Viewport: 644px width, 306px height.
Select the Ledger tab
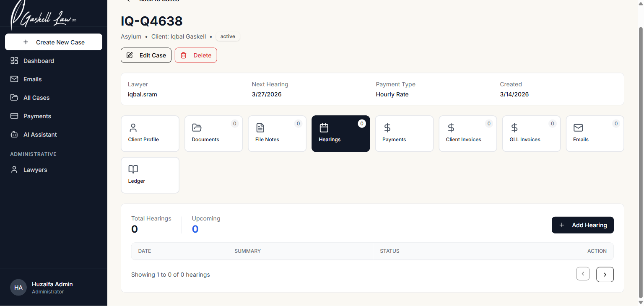tap(150, 175)
